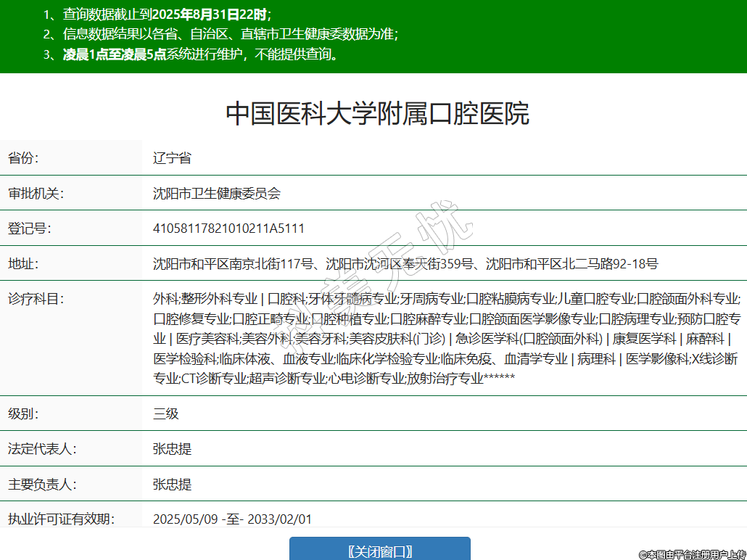The image size is (747, 560).
Task: Click the address text starting with 沈阳市和平区南京北街117号
Action: point(405,263)
